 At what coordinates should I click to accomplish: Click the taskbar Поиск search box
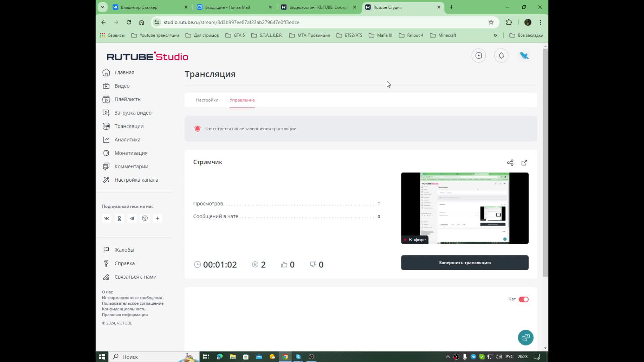[x=154, y=357]
